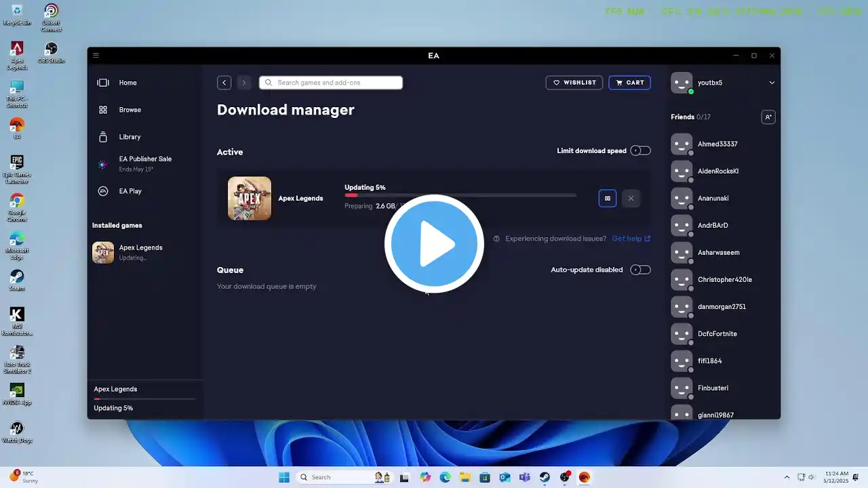Image resolution: width=868 pixels, height=488 pixels.
Task: Navigate to Browse in sidebar
Action: point(130,110)
